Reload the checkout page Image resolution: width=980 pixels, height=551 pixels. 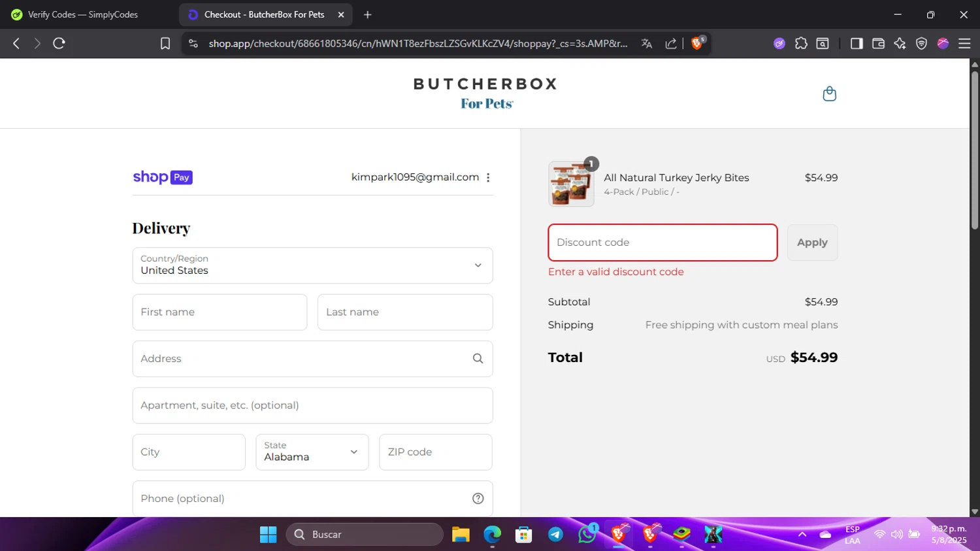coord(59,43)
